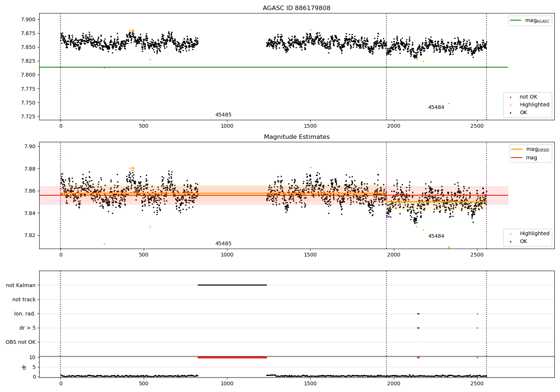This screenshot has width=560, height=392.
Task: Click the orange outlier point near 7.750 in top plot
Action: point(449,104)
